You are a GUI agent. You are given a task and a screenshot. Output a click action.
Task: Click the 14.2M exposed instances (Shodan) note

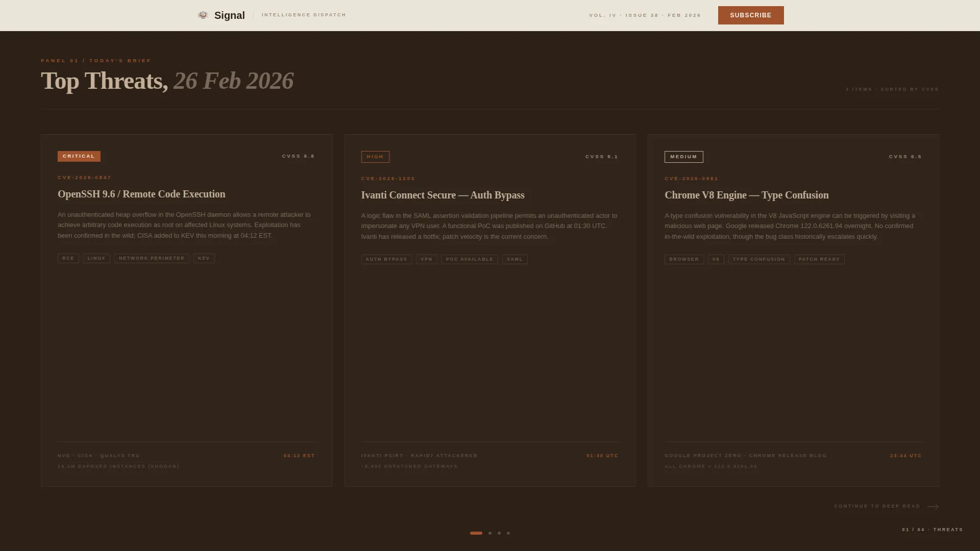click(118, 466)
